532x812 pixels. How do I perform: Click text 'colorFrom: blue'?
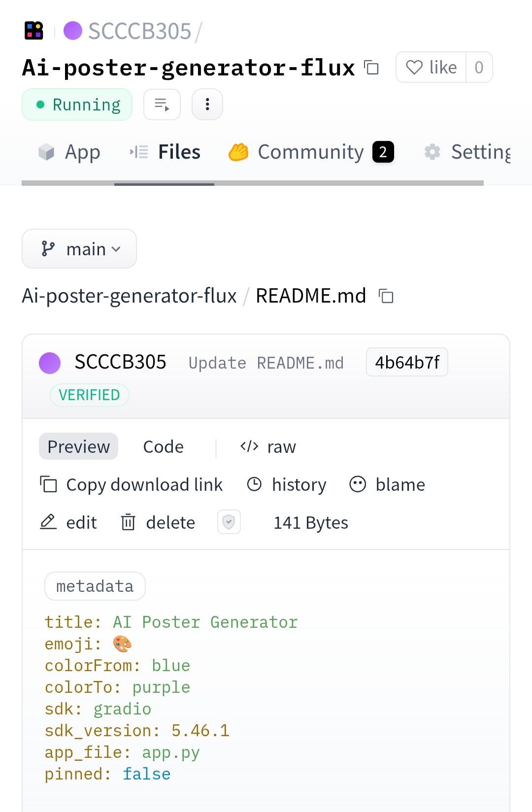pyautogui.click(x=117, y=665)
